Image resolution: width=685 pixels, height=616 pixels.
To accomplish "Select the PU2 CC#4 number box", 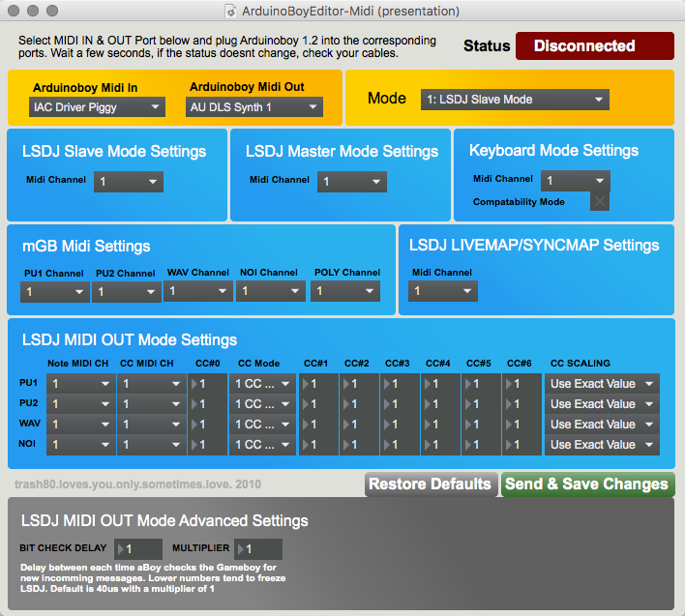I will [440, 404].
